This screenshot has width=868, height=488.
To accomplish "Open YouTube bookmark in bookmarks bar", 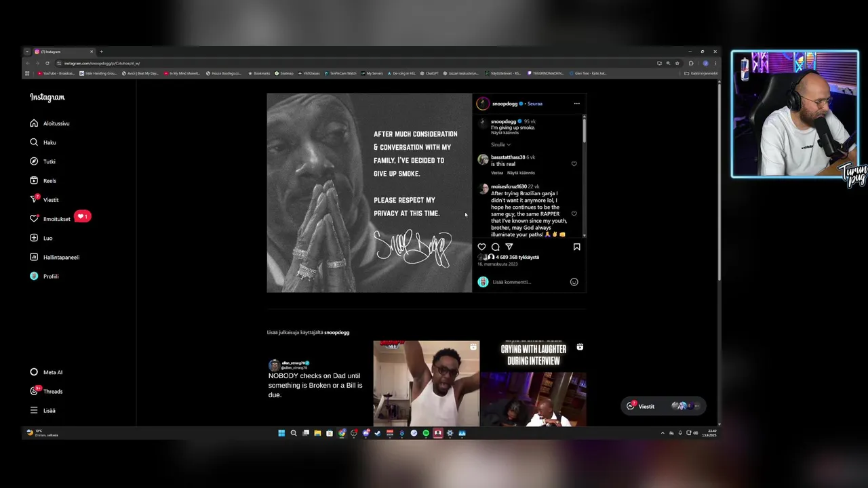I will [x=57, y=73].
